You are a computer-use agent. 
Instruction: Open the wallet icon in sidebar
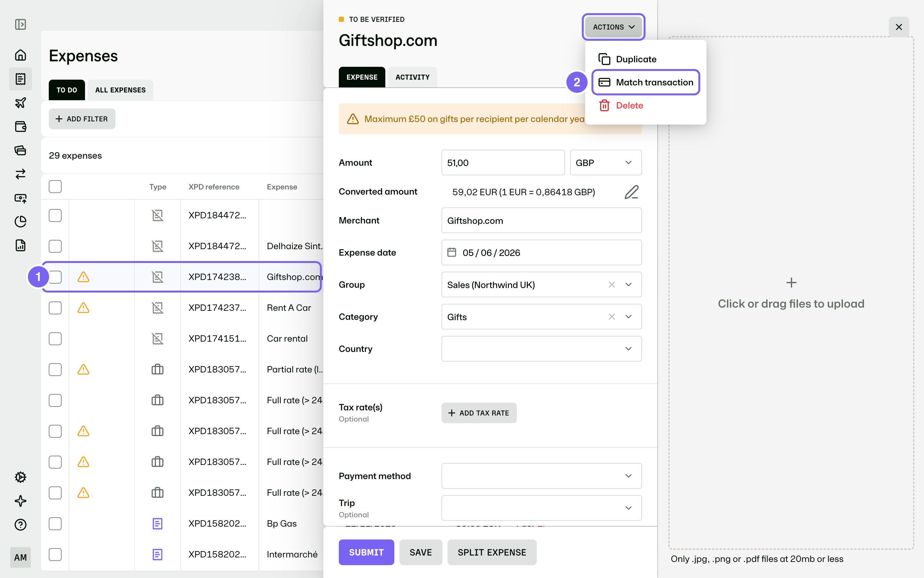pos(20,127)
